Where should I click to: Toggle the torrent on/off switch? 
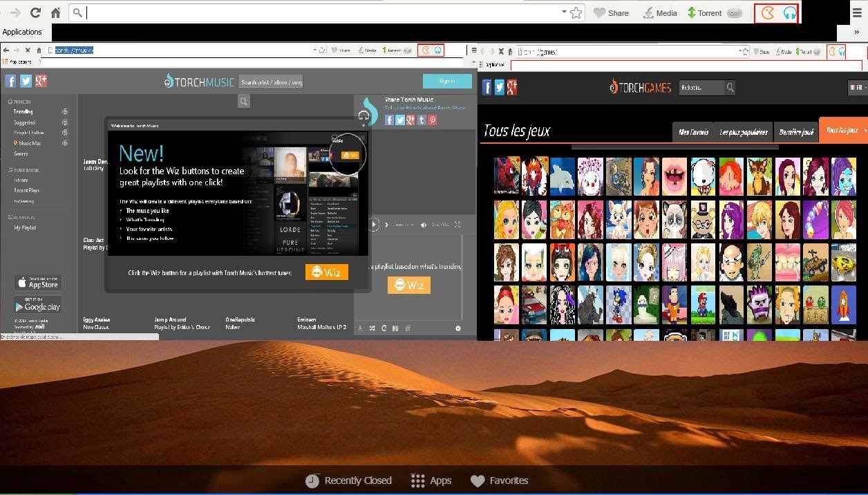coord(735,13)
